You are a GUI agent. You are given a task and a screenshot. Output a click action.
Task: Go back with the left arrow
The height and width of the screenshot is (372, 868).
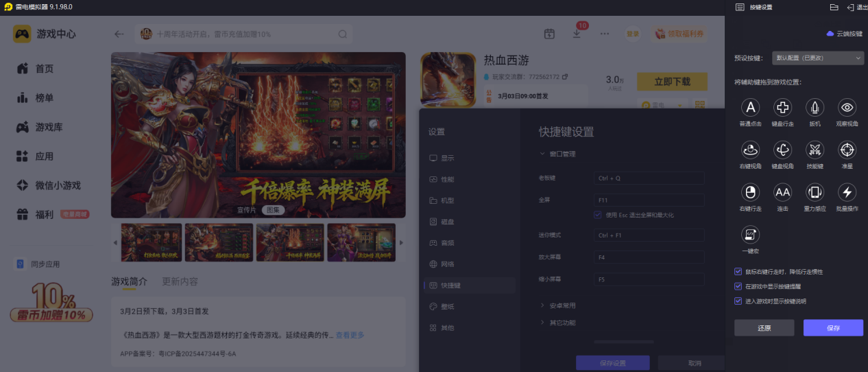[119, 34]
